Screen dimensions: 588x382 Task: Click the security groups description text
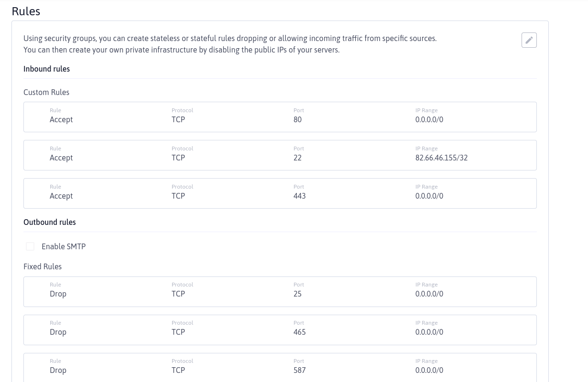(230, 44)
